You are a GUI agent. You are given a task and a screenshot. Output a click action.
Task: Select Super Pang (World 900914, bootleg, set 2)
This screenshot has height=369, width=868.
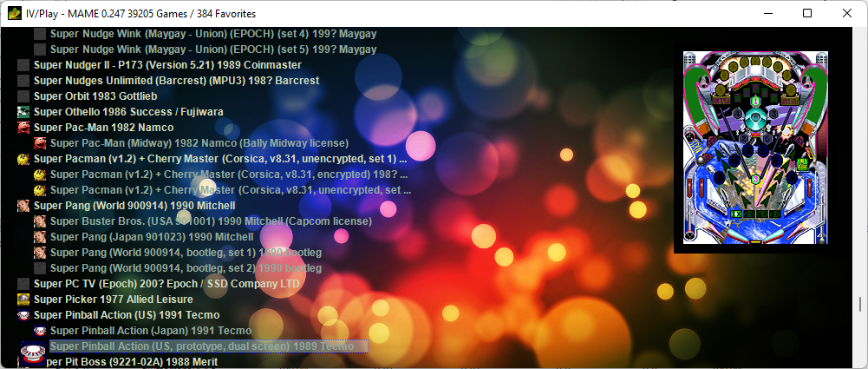point(186,268)
